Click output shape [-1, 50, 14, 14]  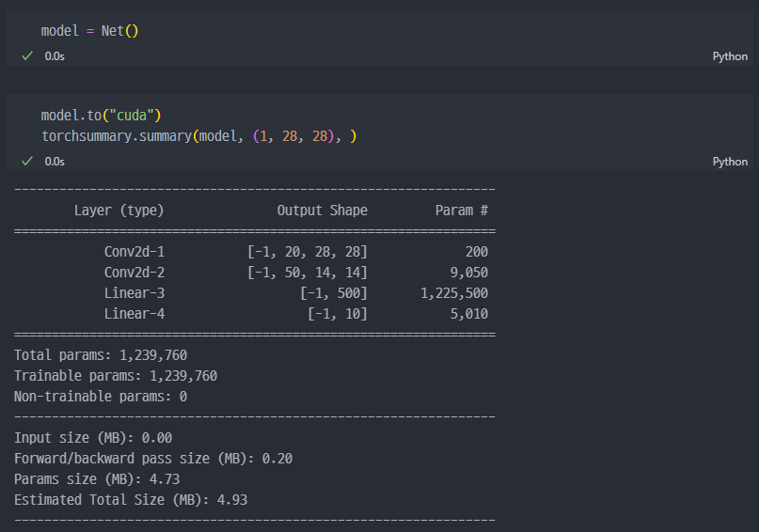[x=308, y=273]
